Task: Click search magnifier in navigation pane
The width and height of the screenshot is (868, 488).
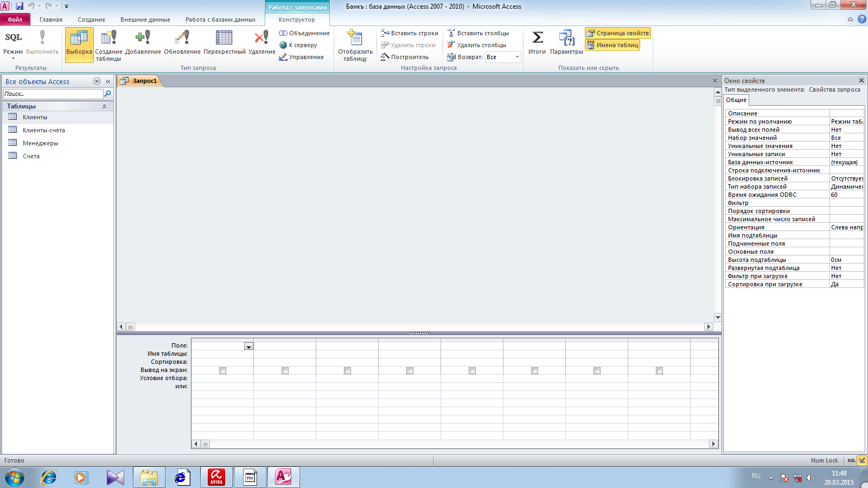Action: pyautogui.click(x=107, y=94)
